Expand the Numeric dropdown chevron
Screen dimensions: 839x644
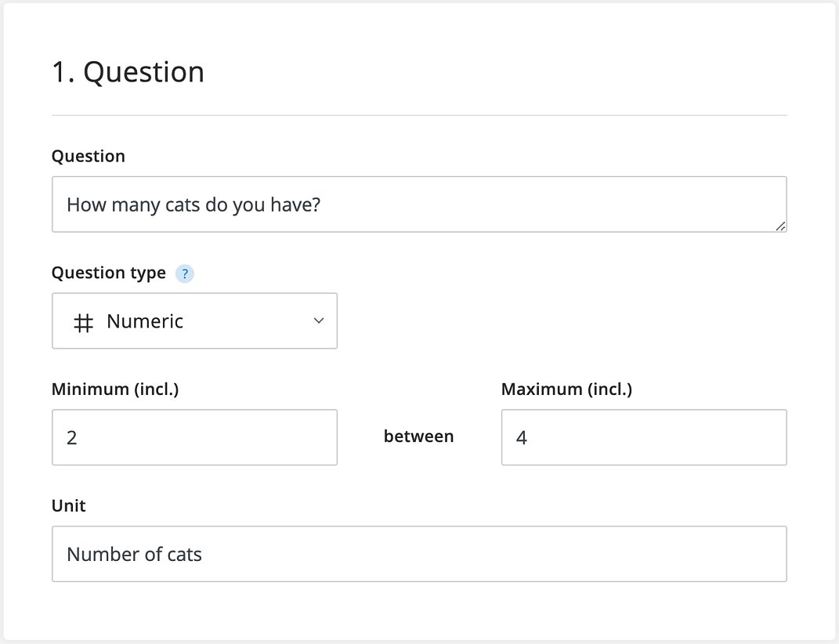tap(318, 320)
